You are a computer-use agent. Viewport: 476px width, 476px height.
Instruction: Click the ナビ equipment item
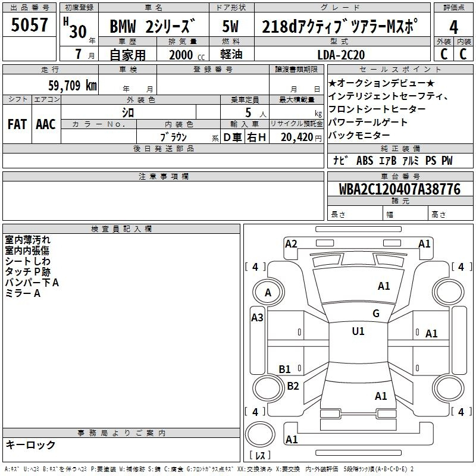pos(340,161)
